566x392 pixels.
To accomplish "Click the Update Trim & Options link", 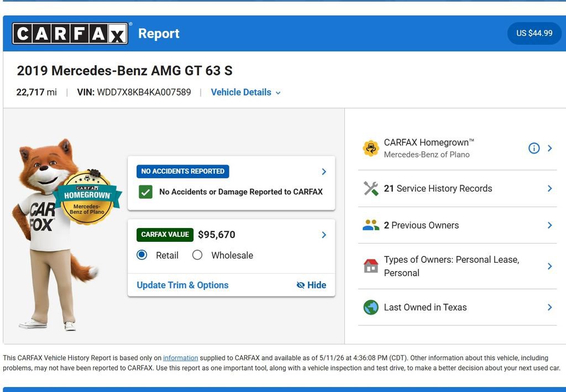I will (182, 285).
